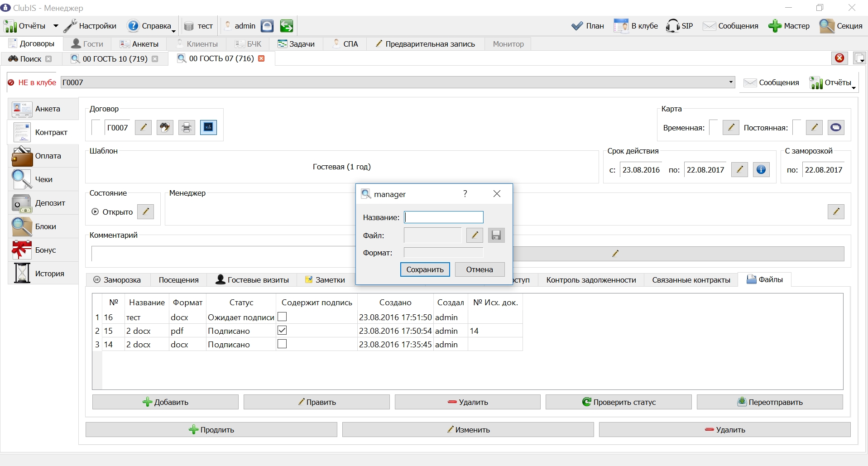This screenshot has width=868, height=466.
Task: Browse file pencil button in manager dialog
Action: pyautogui.click(x=475, y=235)
